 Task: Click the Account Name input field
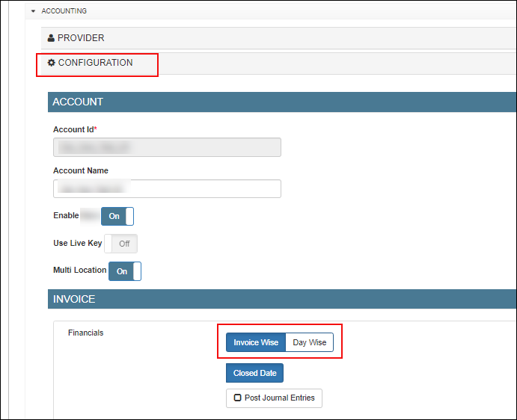(x=167, y=189)
